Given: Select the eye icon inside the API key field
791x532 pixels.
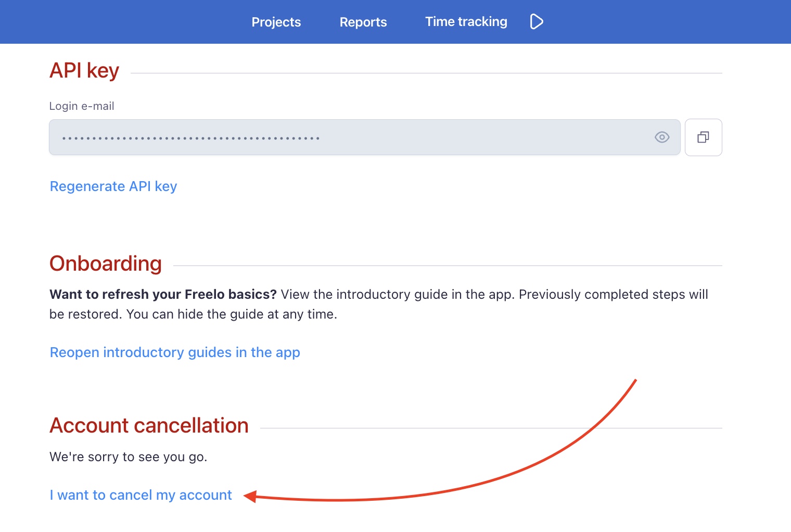Looking at the screenshot, I should pyautogui.click(x=661, y=137).
